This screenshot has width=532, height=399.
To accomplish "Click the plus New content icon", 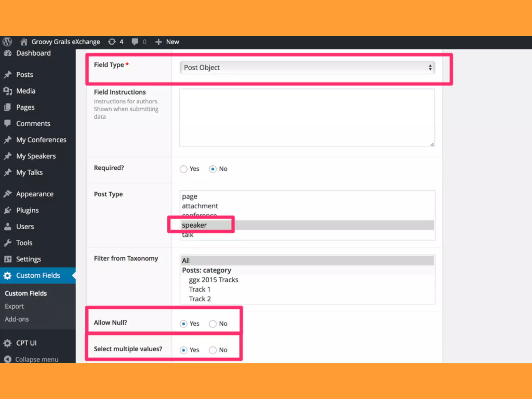I will coord(158,42).
